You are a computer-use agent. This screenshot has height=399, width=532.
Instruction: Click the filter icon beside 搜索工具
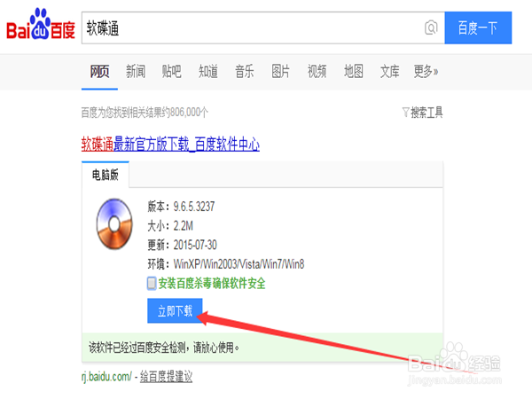click(405, 112)
